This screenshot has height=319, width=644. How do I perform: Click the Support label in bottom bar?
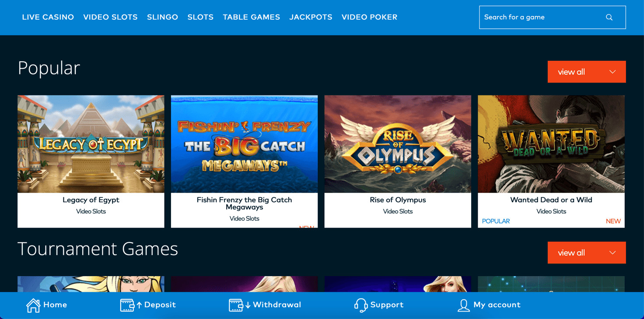coord(387,305)
